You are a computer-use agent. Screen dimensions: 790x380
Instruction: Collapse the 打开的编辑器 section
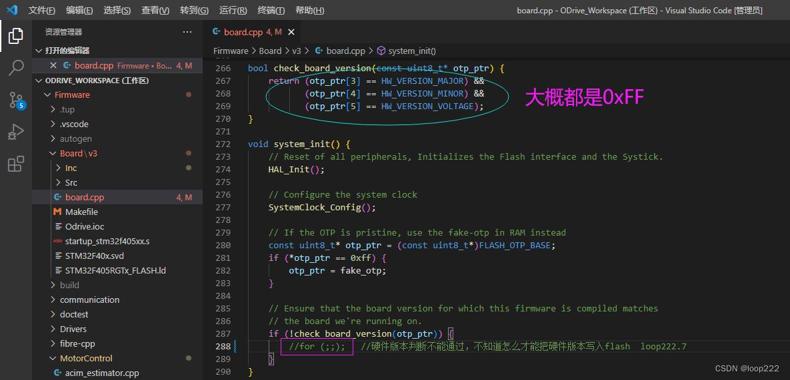point(117,50)
